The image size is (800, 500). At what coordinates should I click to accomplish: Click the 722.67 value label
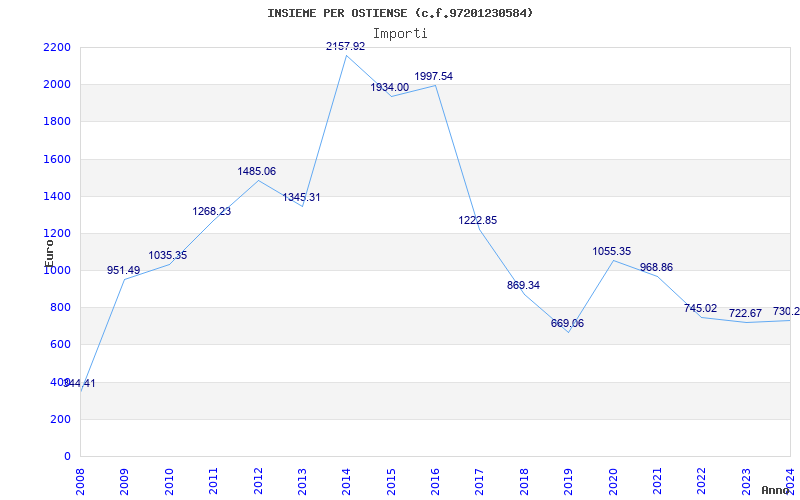pos(745,313)
